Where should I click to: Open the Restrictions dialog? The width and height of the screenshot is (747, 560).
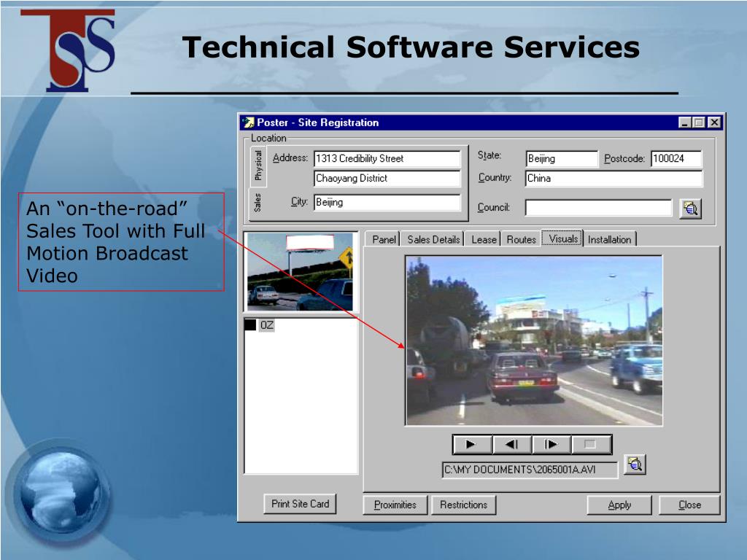(x=463, y=505)
